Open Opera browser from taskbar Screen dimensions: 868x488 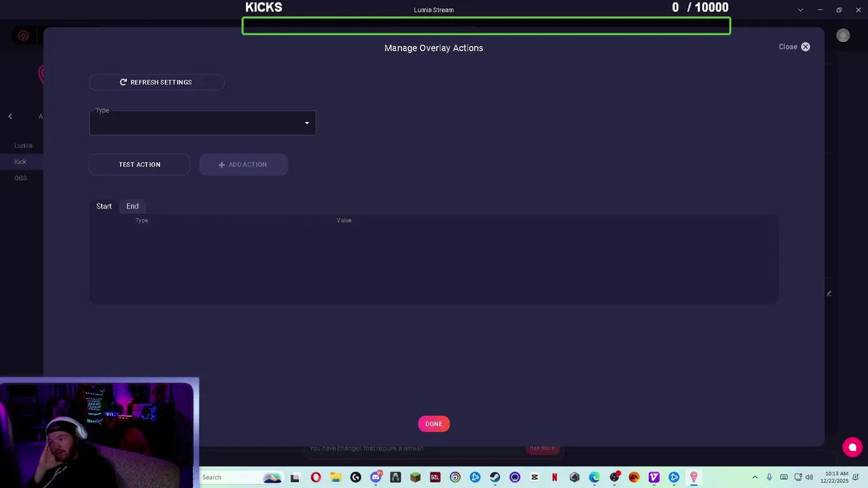[316, 478]
